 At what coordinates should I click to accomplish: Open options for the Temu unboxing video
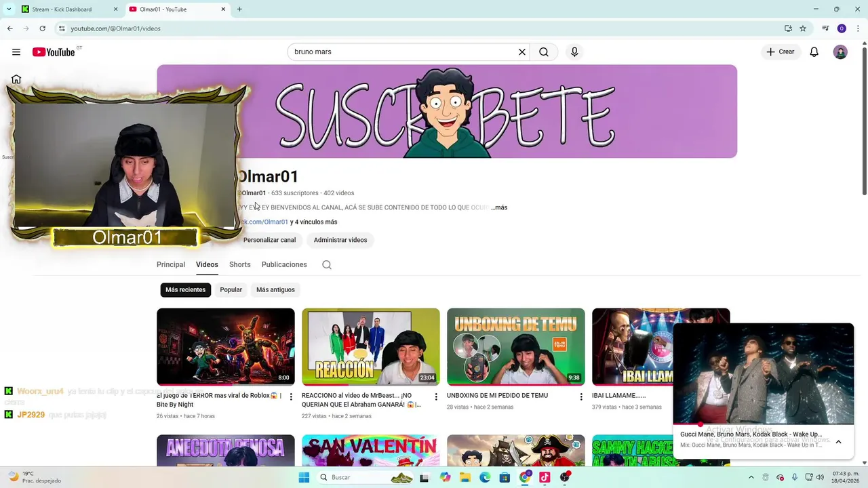pos(581,396)
